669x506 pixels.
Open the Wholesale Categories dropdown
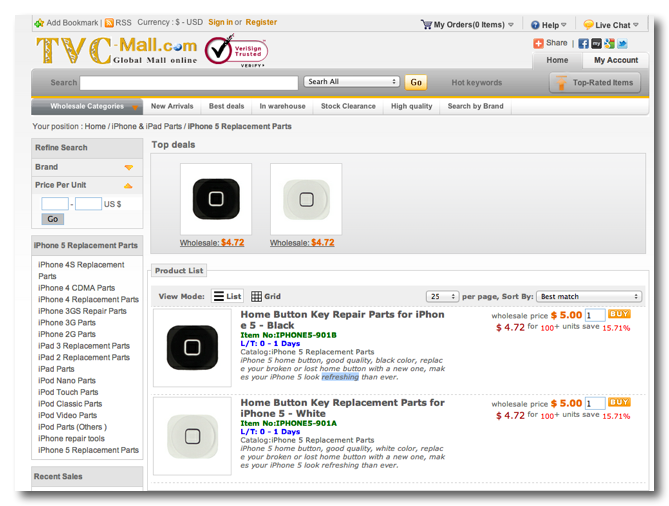(x=87, y=106)
